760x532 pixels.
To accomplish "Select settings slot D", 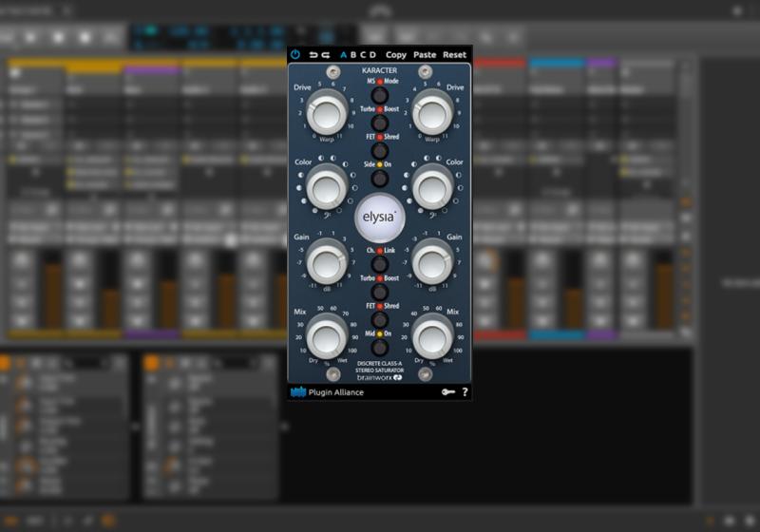I will pyautogui.click(x=372, y=55).
